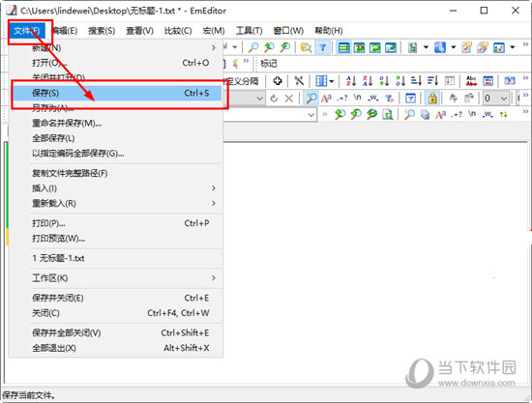Viewport: 532px width, 403px height.
Task: Expand the top toolbar overflow chevron
Action: coord(525,44)
